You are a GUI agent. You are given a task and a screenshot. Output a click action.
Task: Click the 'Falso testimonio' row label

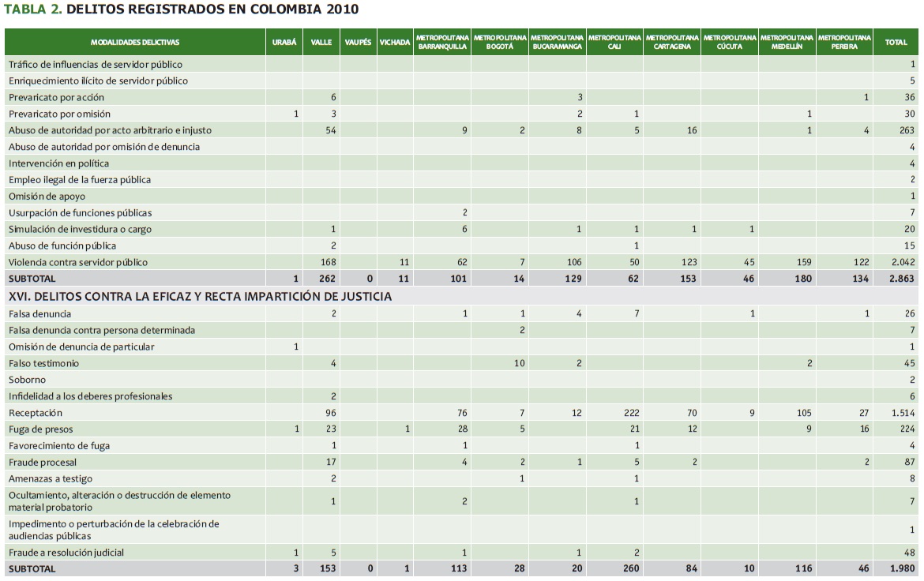coord(43,363)
